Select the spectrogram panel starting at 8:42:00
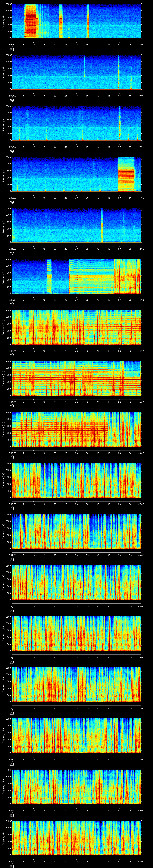The height and width of the screenshot is (868, 153). pos(77,276)
